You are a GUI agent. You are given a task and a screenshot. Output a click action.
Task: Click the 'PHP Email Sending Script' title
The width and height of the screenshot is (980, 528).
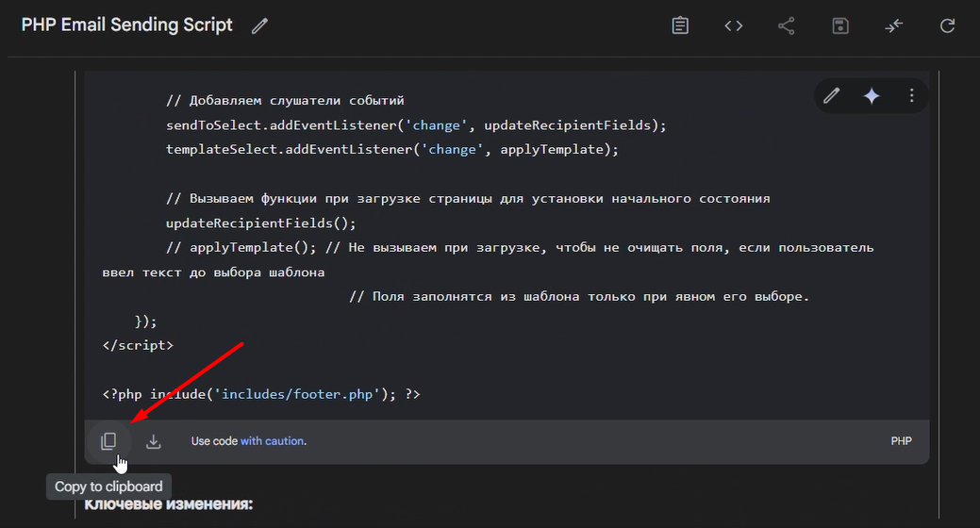[127, 25]
